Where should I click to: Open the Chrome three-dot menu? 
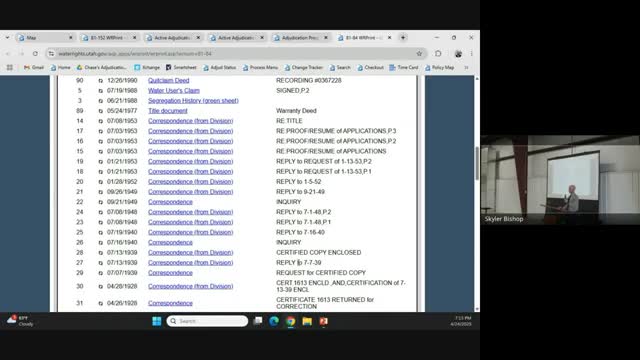tap(471, 53)
